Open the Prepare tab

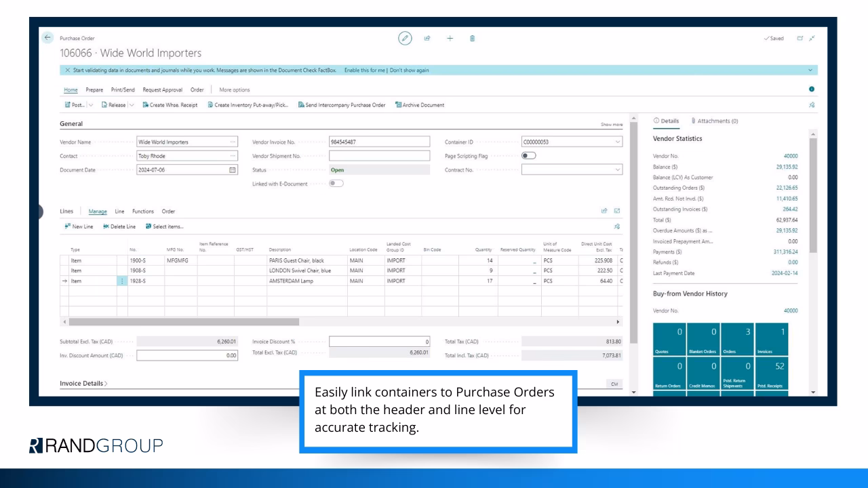coord(94,89)
